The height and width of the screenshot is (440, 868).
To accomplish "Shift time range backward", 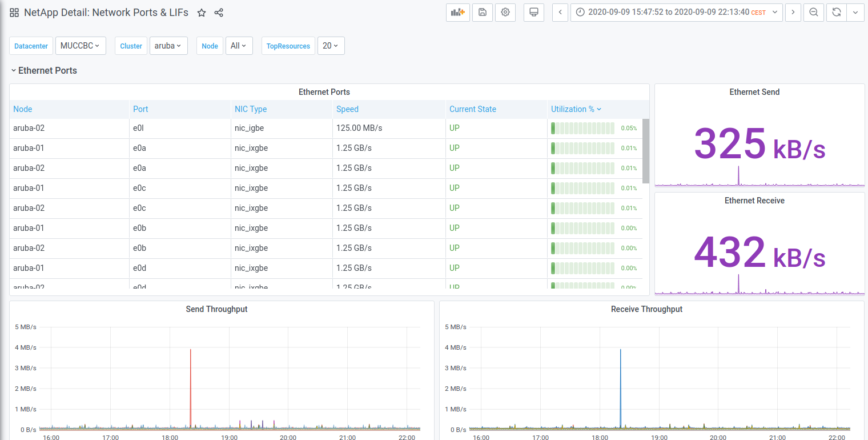I will (560, 13).
